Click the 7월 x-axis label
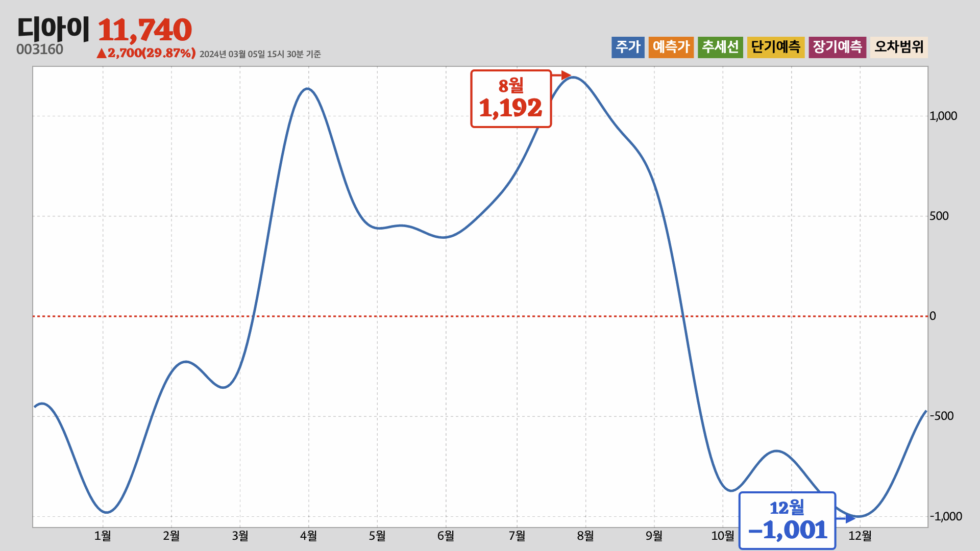The image size is (980, 551). pyautogui.click(x=517, y=536)
